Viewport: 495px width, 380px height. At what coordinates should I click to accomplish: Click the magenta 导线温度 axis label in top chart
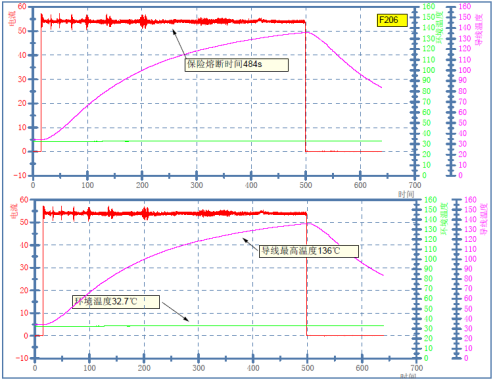click(479, 30)
